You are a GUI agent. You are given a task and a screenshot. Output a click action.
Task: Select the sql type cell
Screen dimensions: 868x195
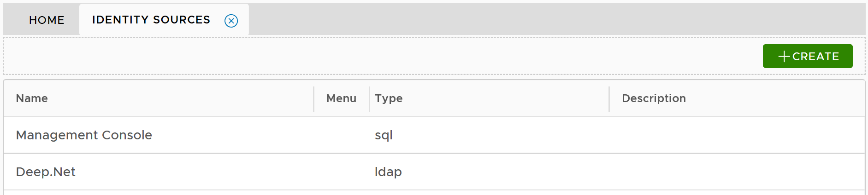(384, 135)
